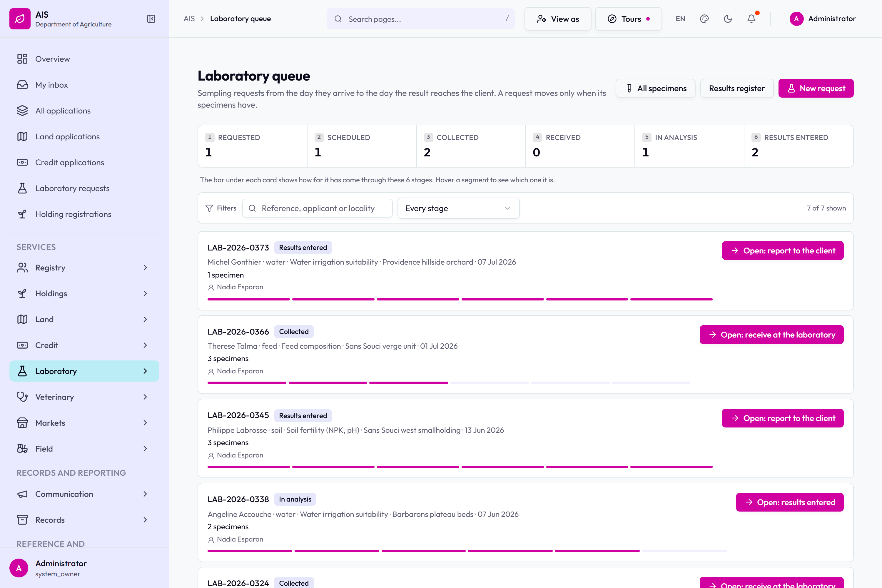Open report to client for LAB-2026-0373
This screenshot has width=882, height=588.
[783, 250]
